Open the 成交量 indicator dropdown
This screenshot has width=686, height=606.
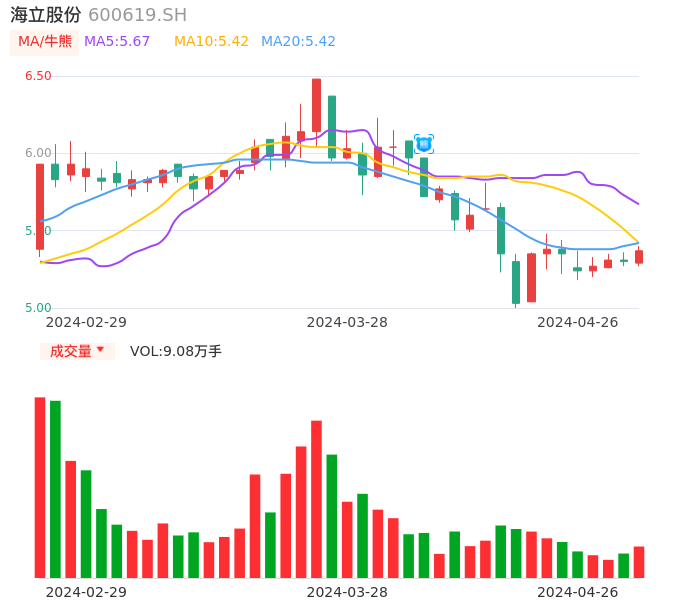coord(77,351)
